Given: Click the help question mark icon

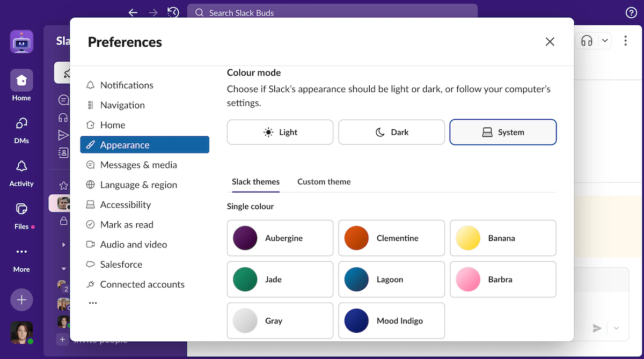Looking at the screenshot, I should 631,12.
